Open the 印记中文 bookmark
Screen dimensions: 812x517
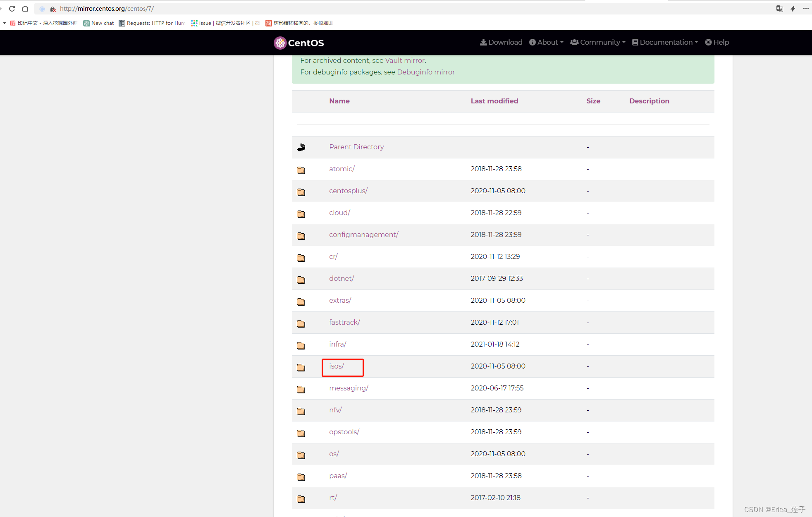(43, 23)
